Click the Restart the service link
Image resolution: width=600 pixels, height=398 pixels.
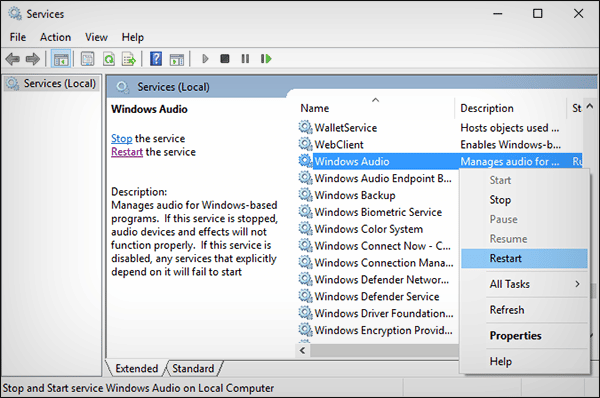(x=127, y=152)
